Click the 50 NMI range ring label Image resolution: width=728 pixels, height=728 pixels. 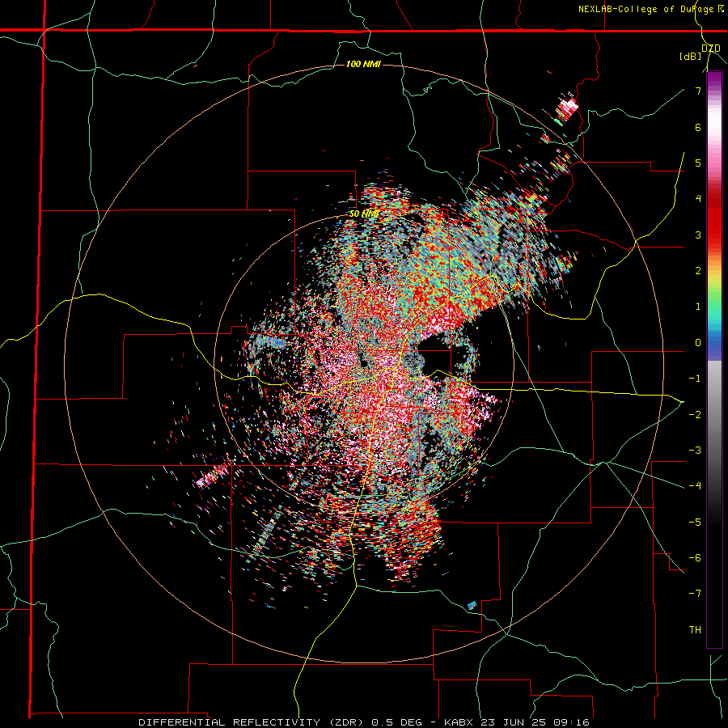[x=364, y=214]
